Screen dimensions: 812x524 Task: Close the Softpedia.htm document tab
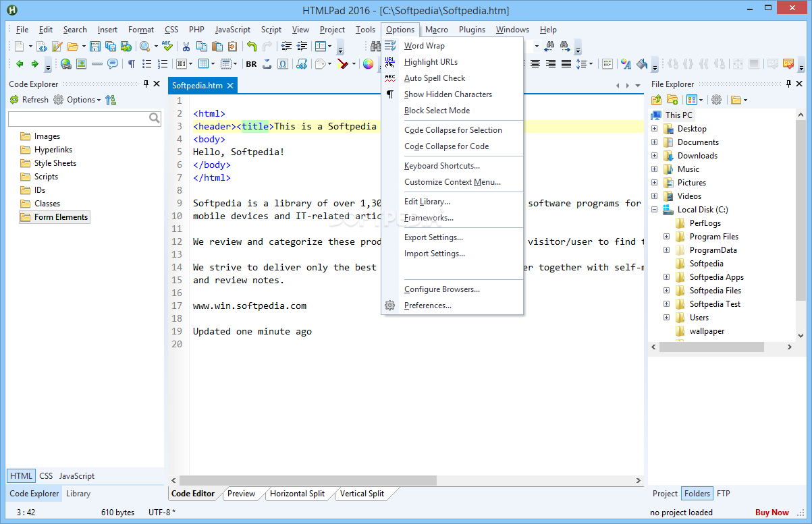click(x=230, y=86)
